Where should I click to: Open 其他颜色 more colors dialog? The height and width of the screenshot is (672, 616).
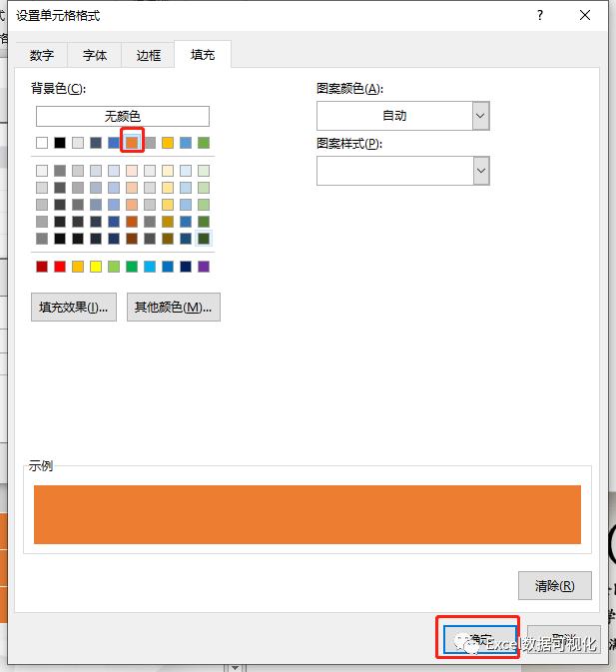174,307
